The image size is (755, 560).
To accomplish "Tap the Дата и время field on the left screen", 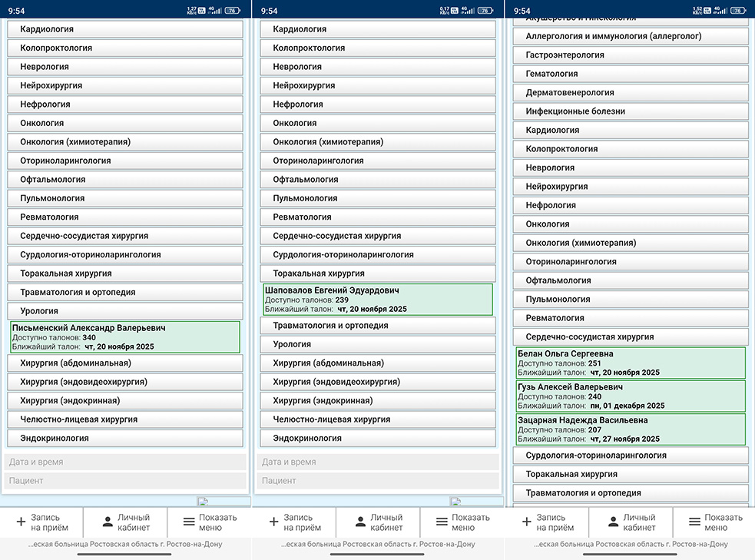I will [x=125, y=462].
